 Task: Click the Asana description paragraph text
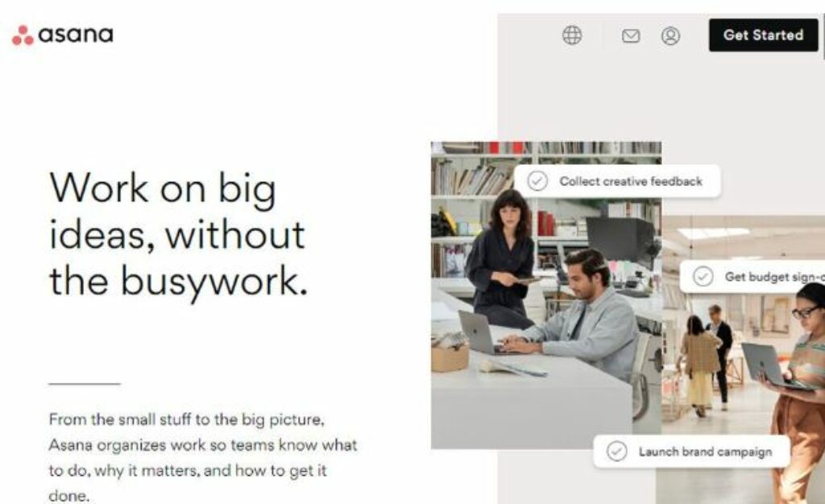coord(203,457)
